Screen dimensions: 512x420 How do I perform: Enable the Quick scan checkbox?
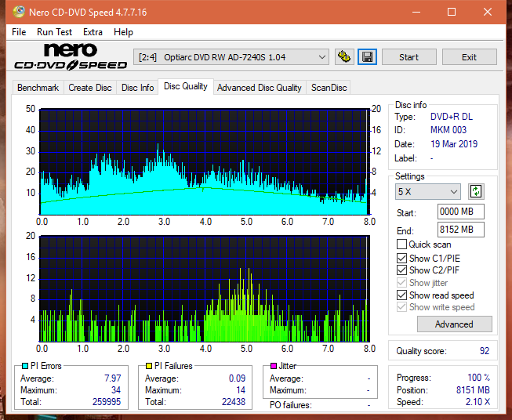(401, 244)
